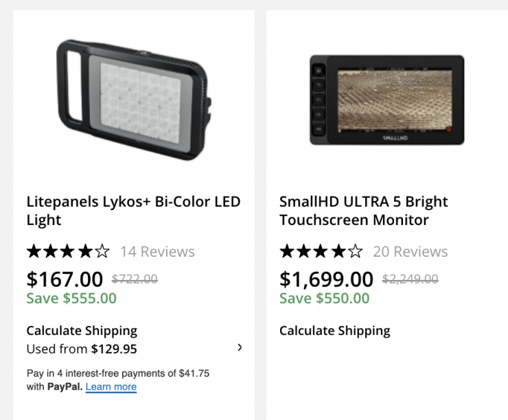Open SmallHD ULTRA 5 Bright Touchscreen Monitor title
Screen dimensions: 508x420
(x=364, y=211)
